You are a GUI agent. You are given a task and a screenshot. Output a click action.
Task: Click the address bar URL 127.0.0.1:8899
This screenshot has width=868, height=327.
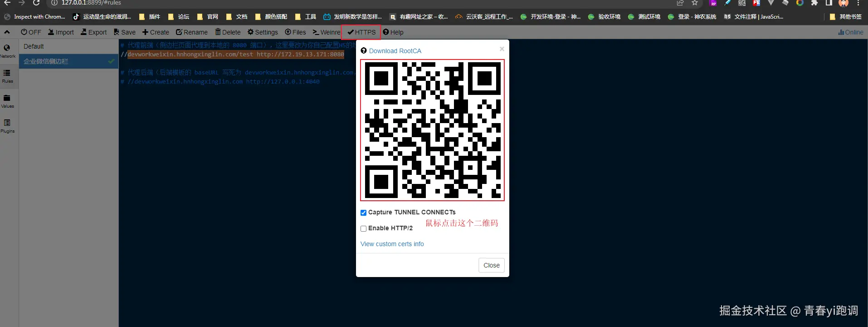tap(91, 3)
